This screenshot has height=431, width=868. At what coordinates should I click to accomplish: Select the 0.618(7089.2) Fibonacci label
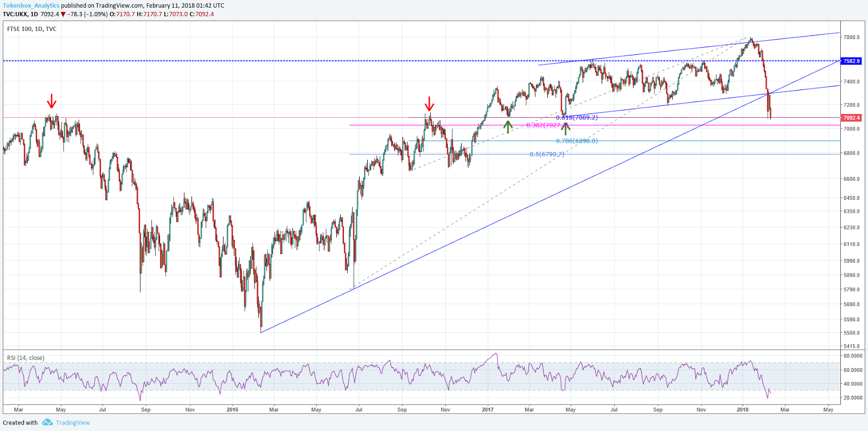pos(577,117)
